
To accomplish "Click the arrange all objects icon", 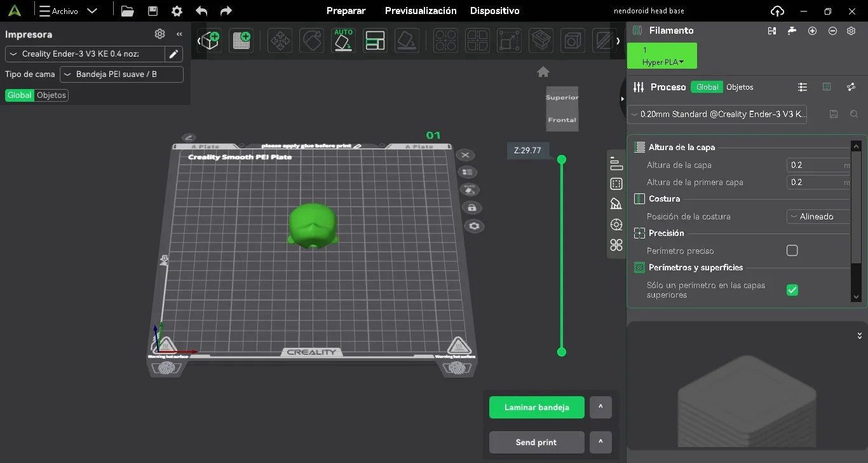I will (x=375, y=41).
